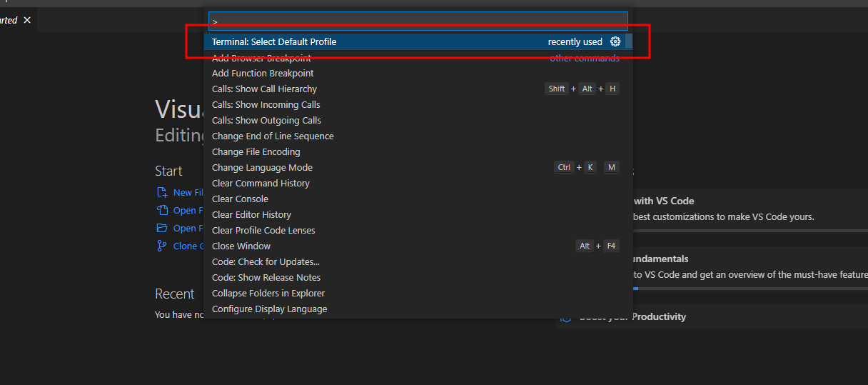Choose Add Function Breakpoint command

415,73
